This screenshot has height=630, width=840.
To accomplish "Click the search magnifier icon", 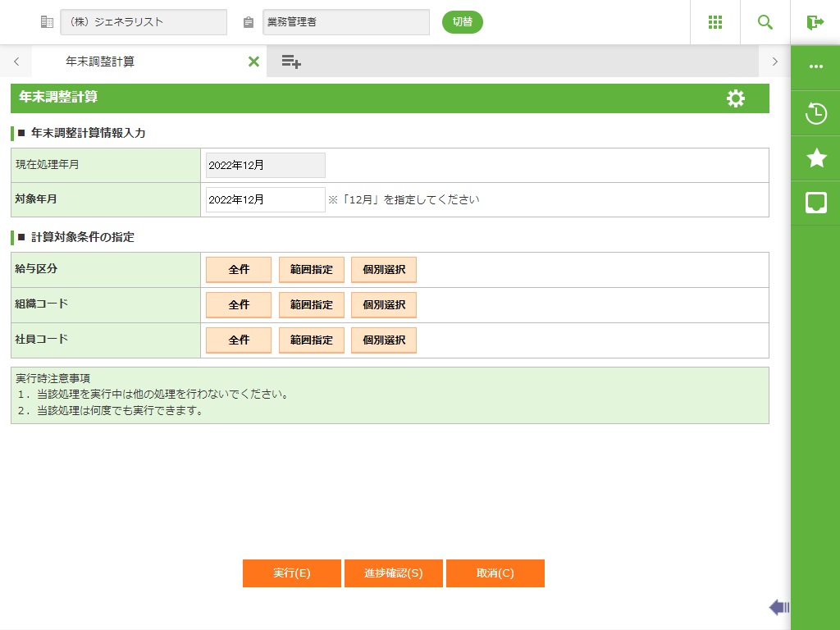I will [x=765, y=22].
